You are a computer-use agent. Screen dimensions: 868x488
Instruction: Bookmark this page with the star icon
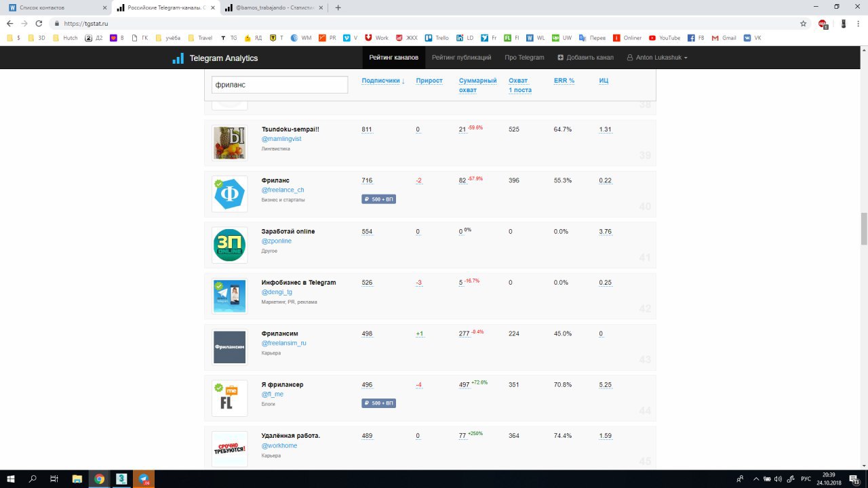tap(804, 23)
